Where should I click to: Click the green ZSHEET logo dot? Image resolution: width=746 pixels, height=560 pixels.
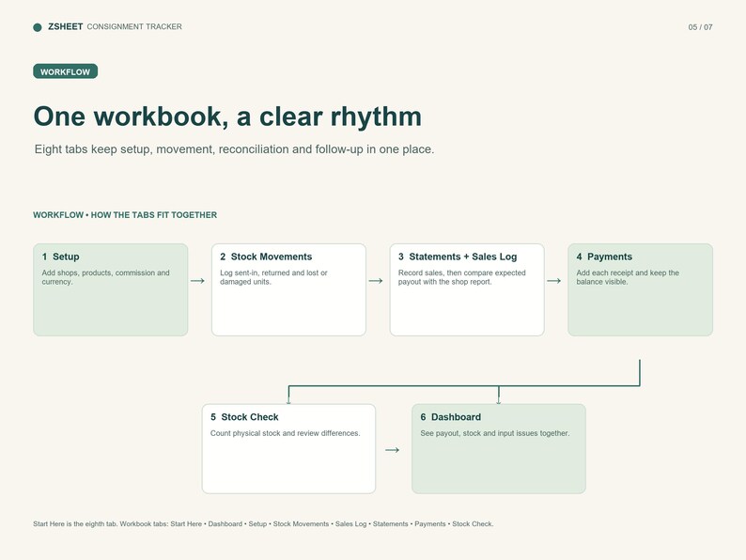(x=38, y=27)
